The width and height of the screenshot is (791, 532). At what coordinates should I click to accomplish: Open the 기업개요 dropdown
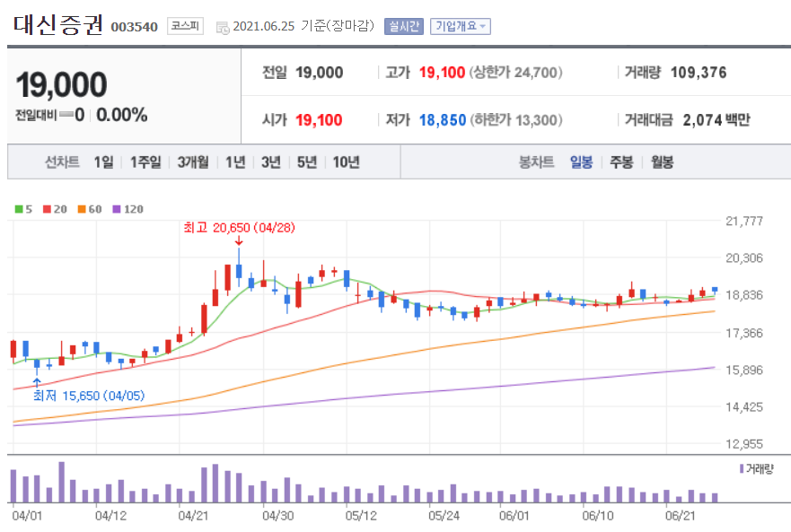click(460, 26)
